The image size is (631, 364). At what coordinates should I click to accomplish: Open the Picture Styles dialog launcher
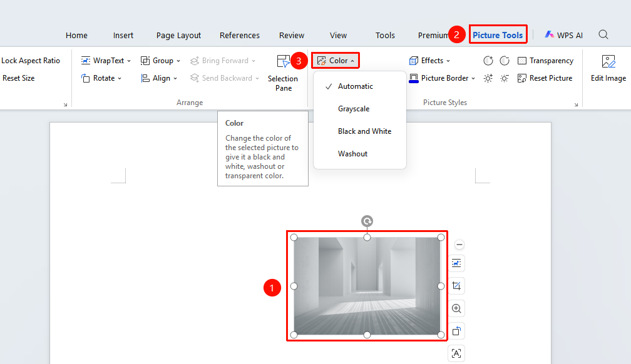pyautogui.click(x=577, y=104)
